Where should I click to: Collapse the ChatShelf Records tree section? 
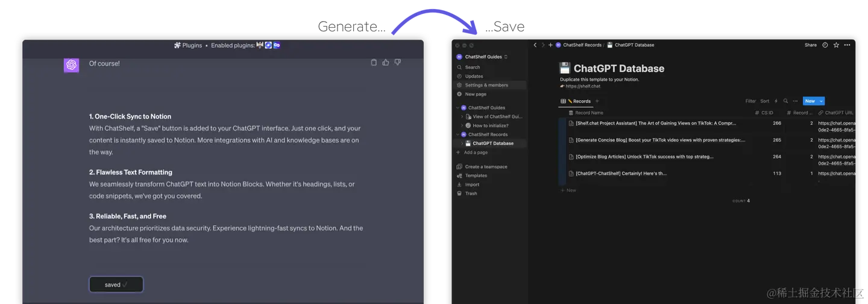pos(458,135)
